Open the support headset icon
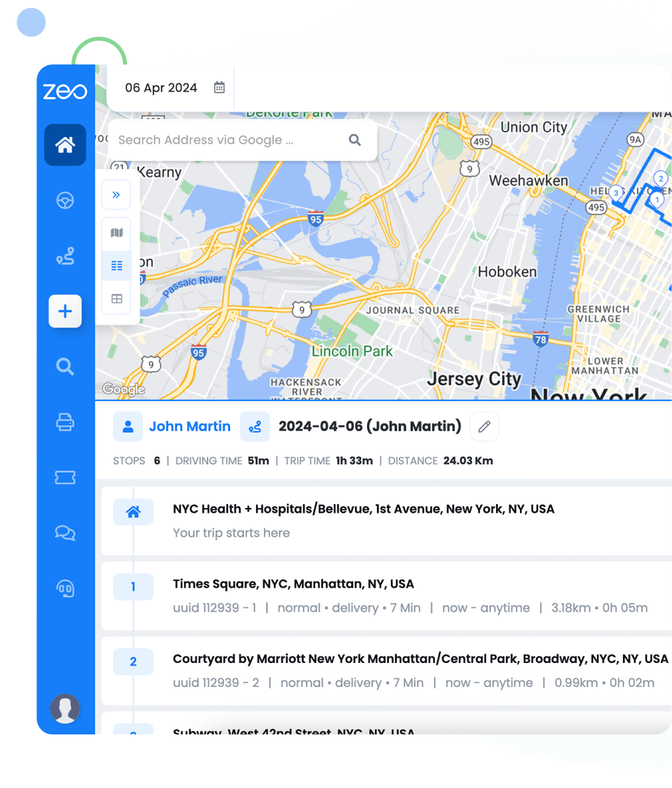 pos(65,588)
